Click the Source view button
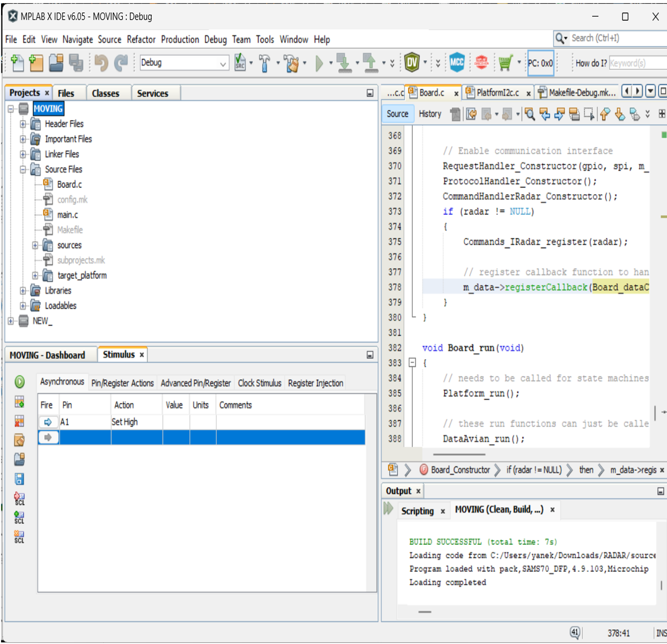Screen dimensions: 667x644 pos(398,114)
